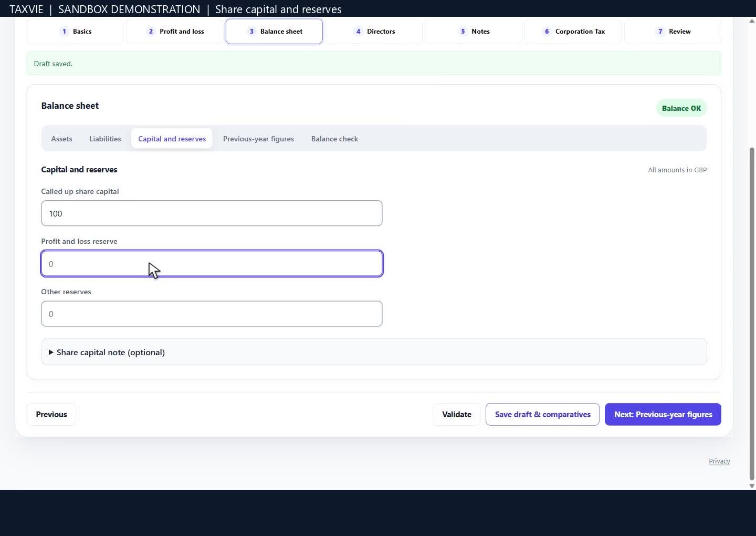
Task: Focus the Profit and loss reserve field
Action: coord(212,264)
